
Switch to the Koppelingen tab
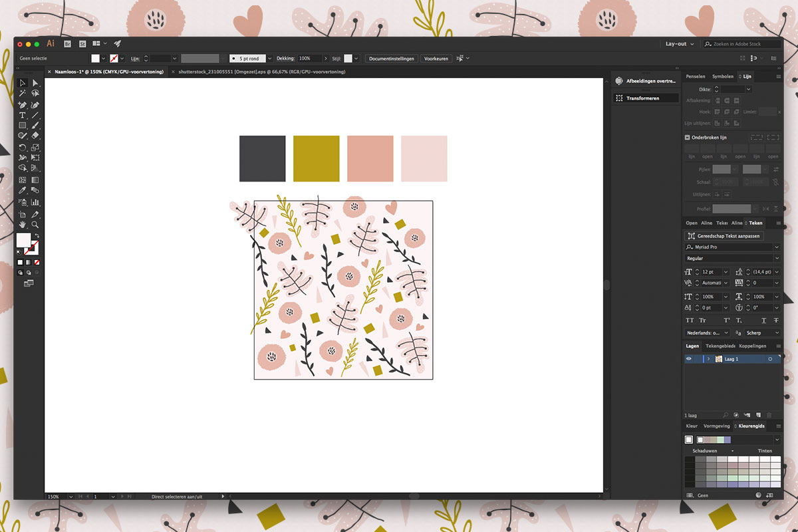point(753,346)
